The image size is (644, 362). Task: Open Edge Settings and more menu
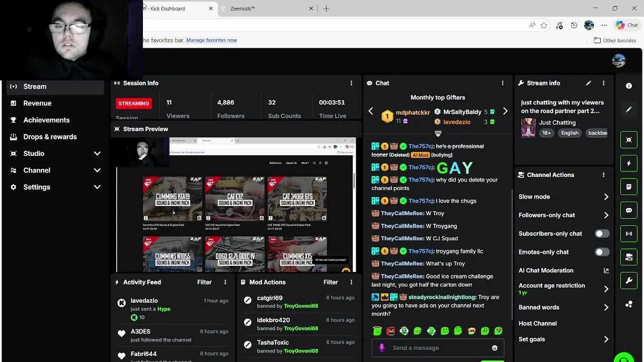[604, 25]
